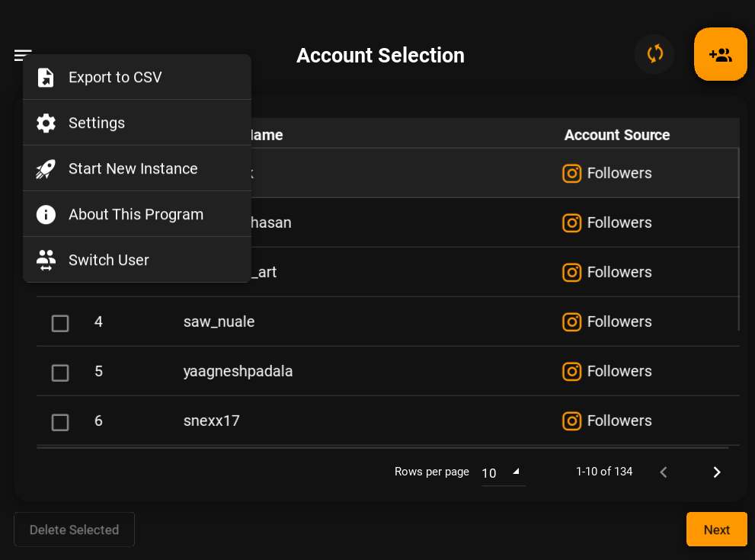Image resolution: width=755 pixels, height=560 pixels.
Task: Click the Delete Selected button
Action: pyautogui.click(x=74, y=530)
